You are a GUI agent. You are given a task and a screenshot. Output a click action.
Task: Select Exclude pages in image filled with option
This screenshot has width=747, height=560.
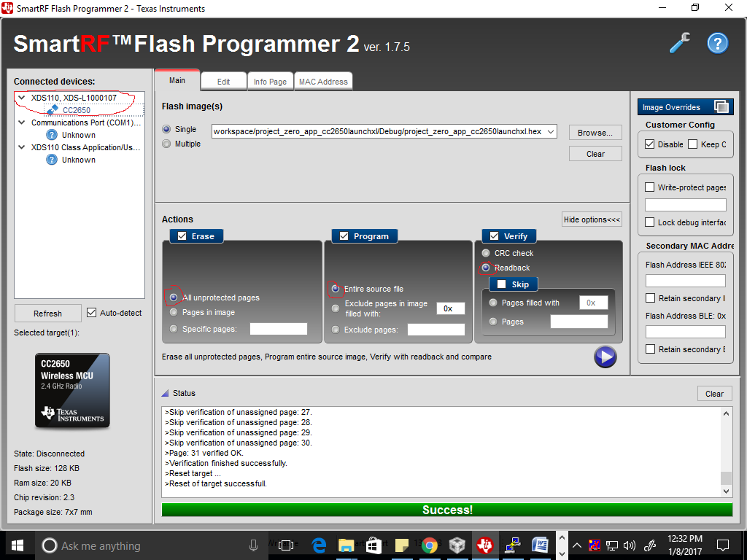click(336, 308)
